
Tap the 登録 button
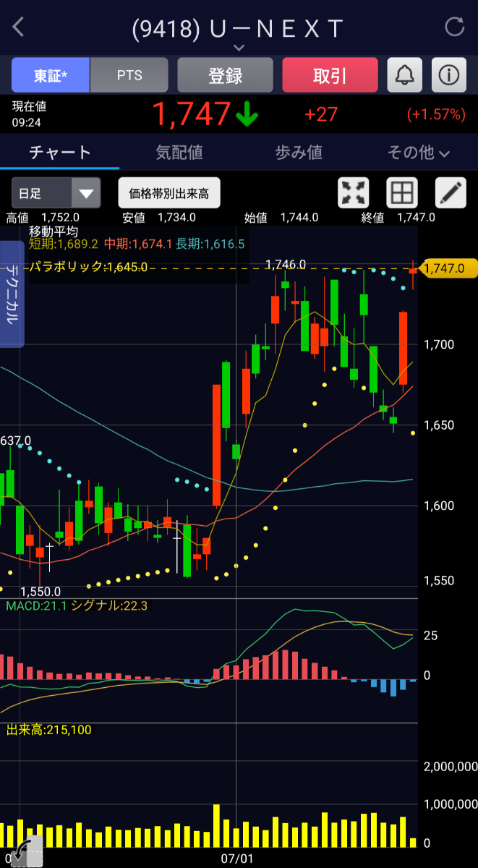coord(225,75)
